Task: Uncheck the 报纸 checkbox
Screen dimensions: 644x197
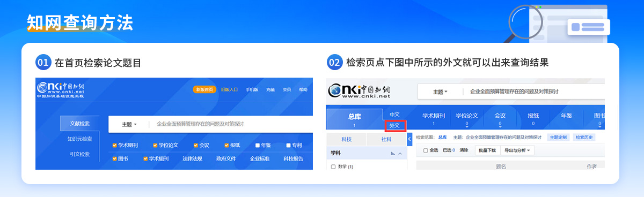Action: click(227, 145)
